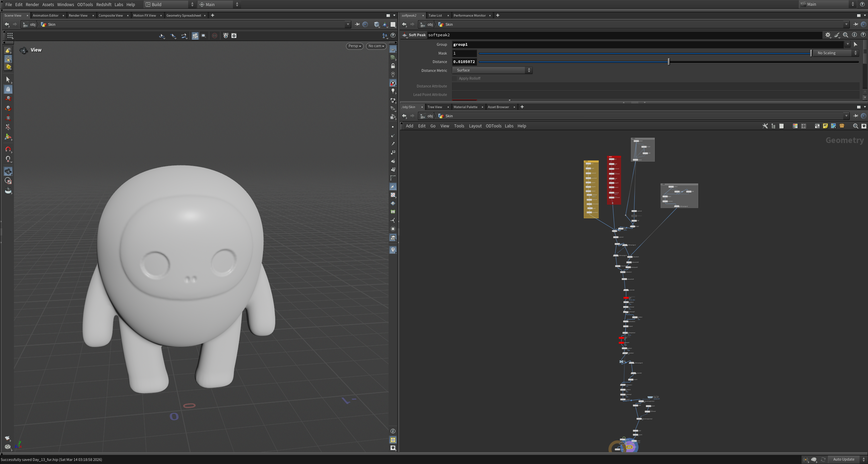This screenshot has height=464, width=868.
Task: Click the add background image icon in network
Action: [833, 126]
